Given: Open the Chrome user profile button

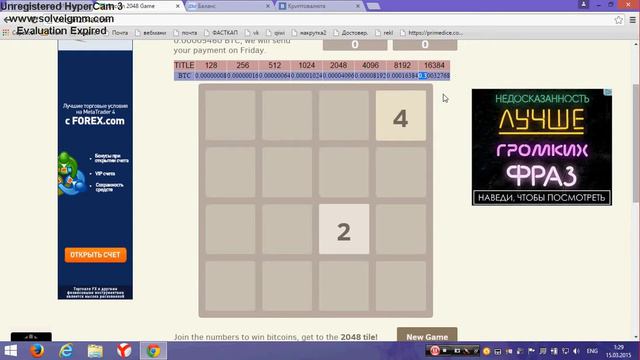Looking at the screenshot, I should pyautogui.click(x=584, y=4).
